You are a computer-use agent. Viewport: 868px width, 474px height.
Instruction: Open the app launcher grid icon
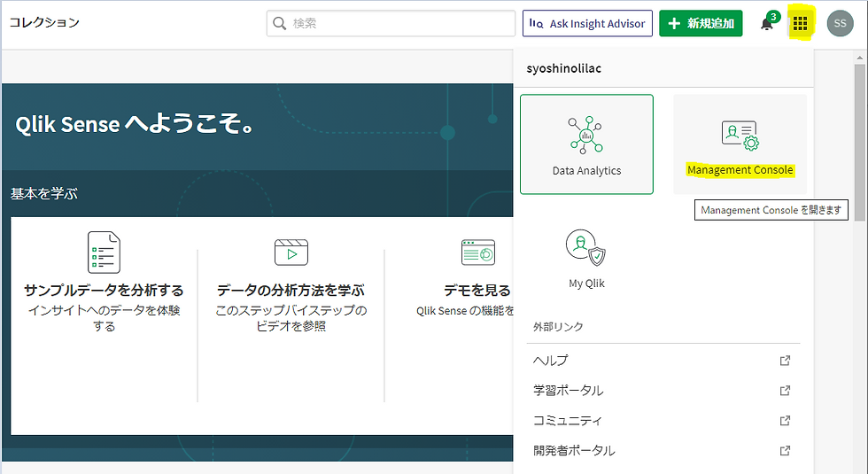[x=800, y=23]
